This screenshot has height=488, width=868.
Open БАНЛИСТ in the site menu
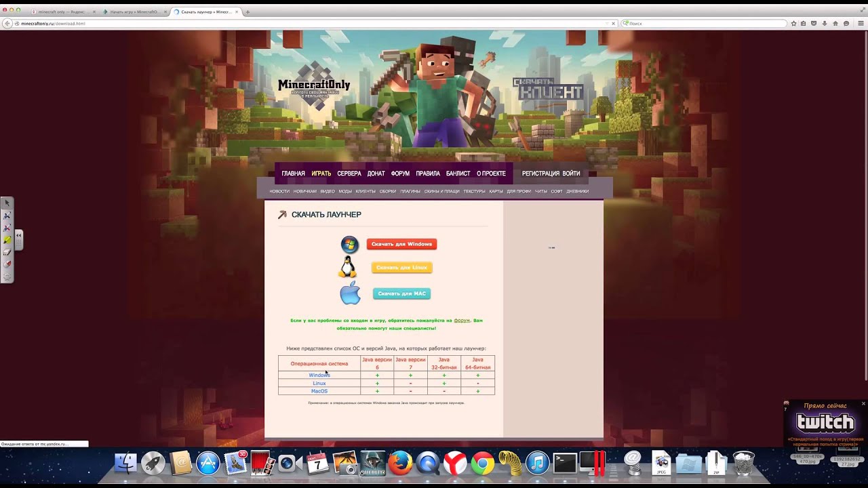458,174
